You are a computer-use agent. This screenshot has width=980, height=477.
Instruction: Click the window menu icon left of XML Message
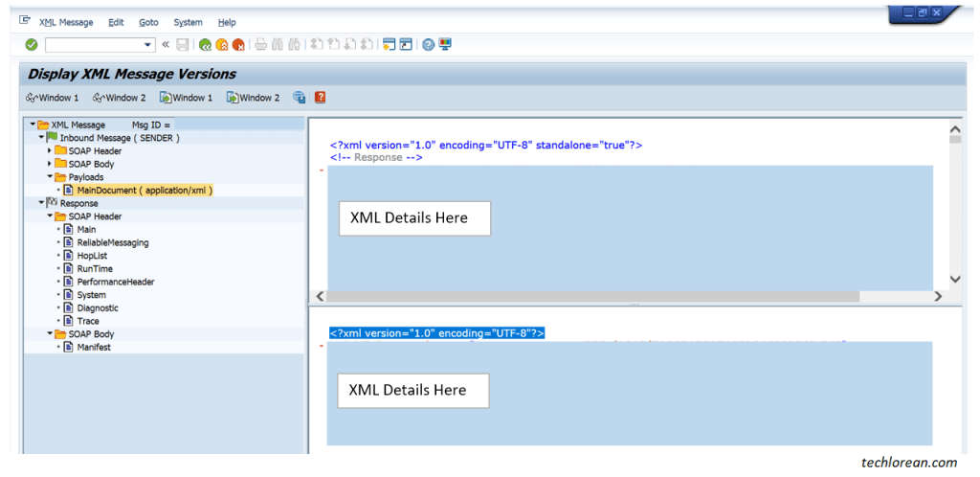coord(25,20)
